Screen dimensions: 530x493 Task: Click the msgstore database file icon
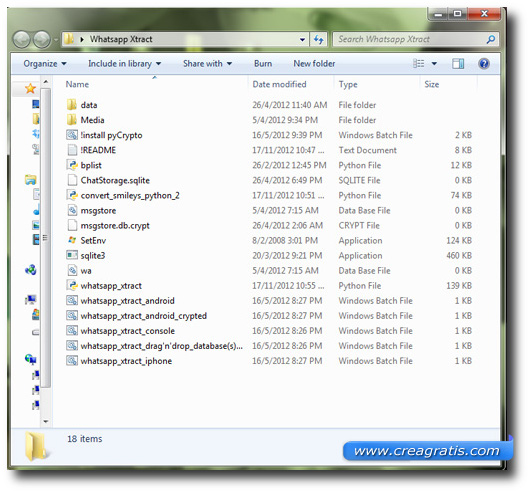pos(72,210)
